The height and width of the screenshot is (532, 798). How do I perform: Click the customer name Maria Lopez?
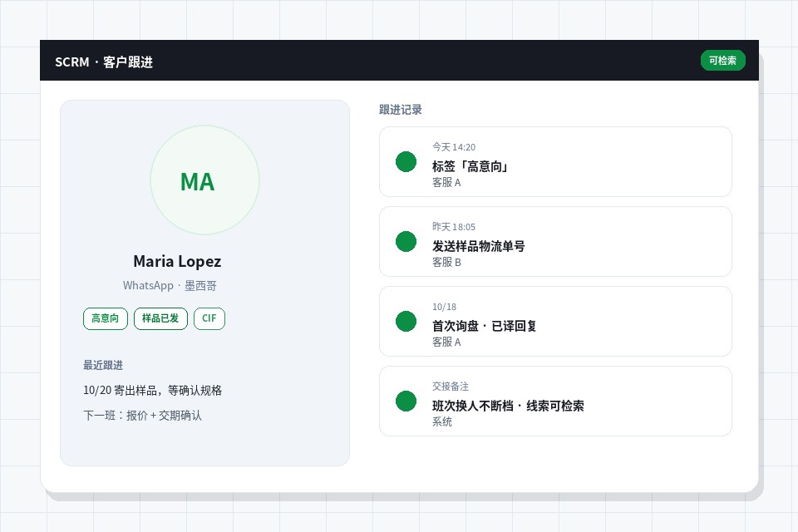coord(177,261)
